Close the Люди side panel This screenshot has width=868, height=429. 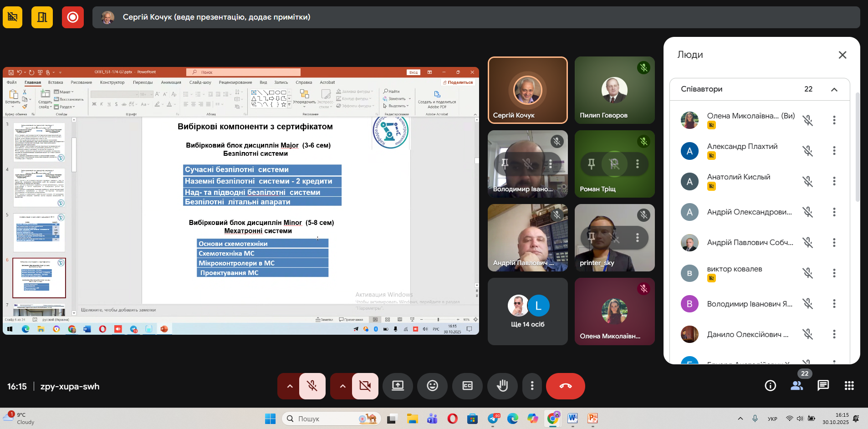(842, 55)
